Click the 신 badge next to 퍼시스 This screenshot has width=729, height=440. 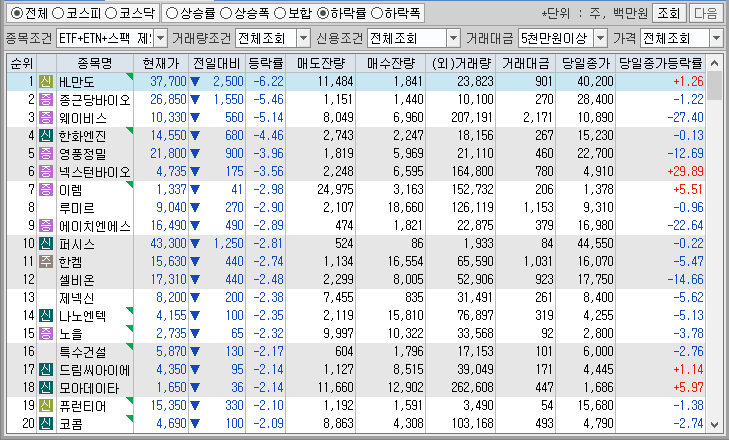tap(46, 244)
